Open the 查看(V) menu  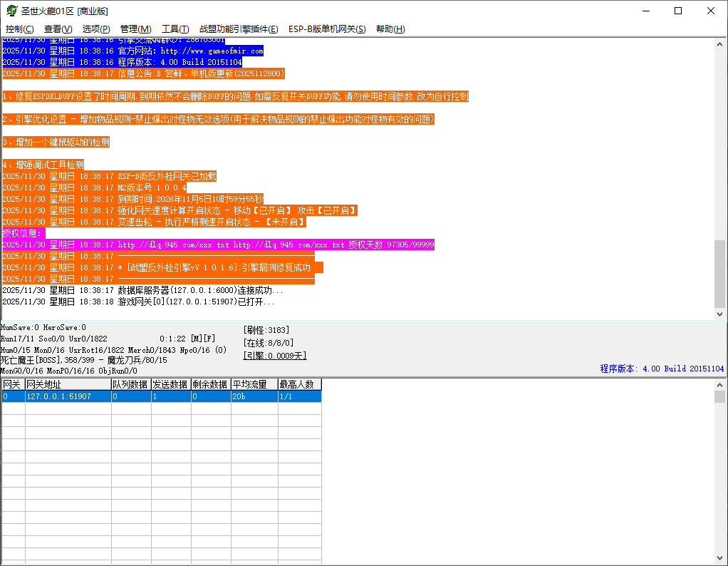point(58,29)
